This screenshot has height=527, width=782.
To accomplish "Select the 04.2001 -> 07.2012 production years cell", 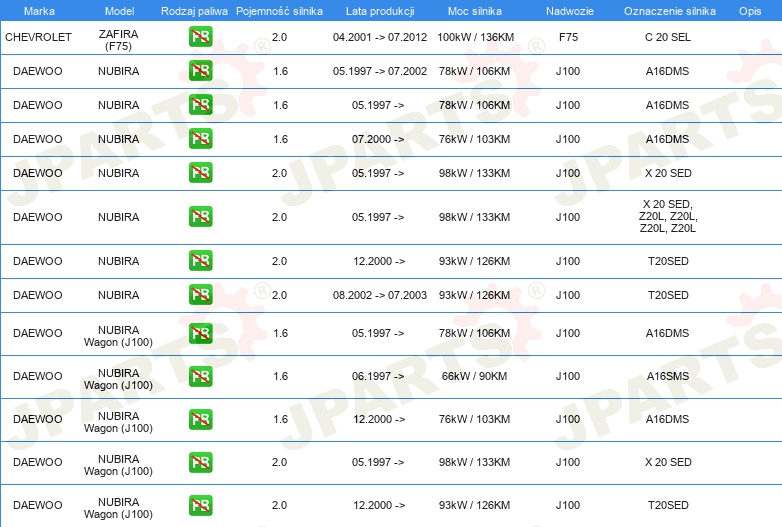I will tap(380, 37).
